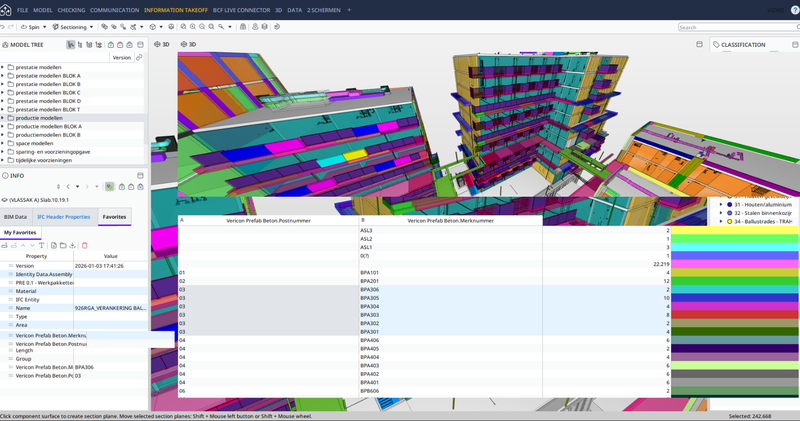The width and height of the screenshot is (800, 421).
Task: Click the help question mark icon
Action: 795,10
